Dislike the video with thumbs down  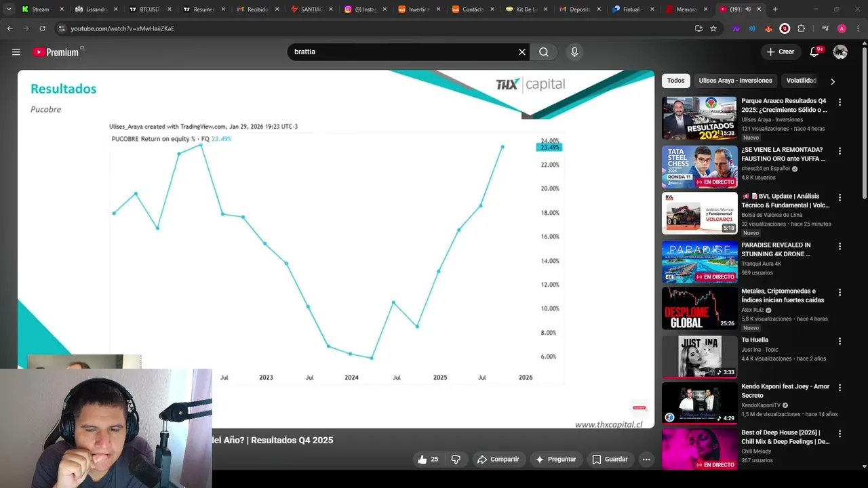click(x=456, y=460)
